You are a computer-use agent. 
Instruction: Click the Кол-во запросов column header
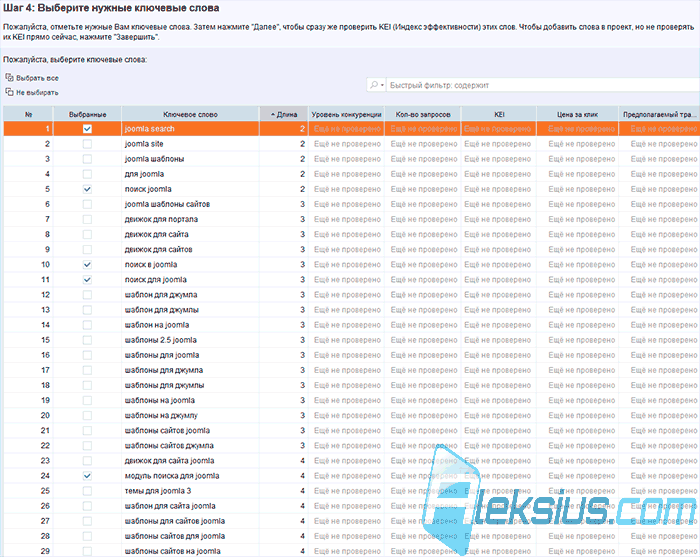pos(423,114)
